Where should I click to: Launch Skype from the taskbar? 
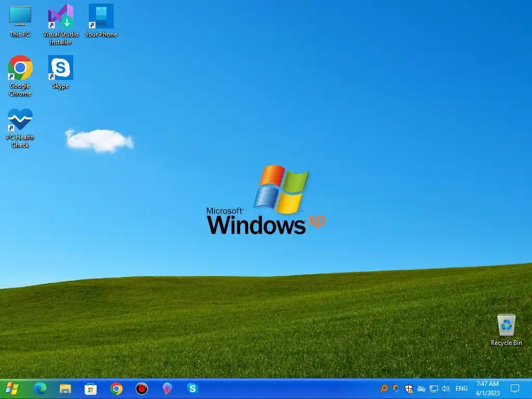click(192, 388)
